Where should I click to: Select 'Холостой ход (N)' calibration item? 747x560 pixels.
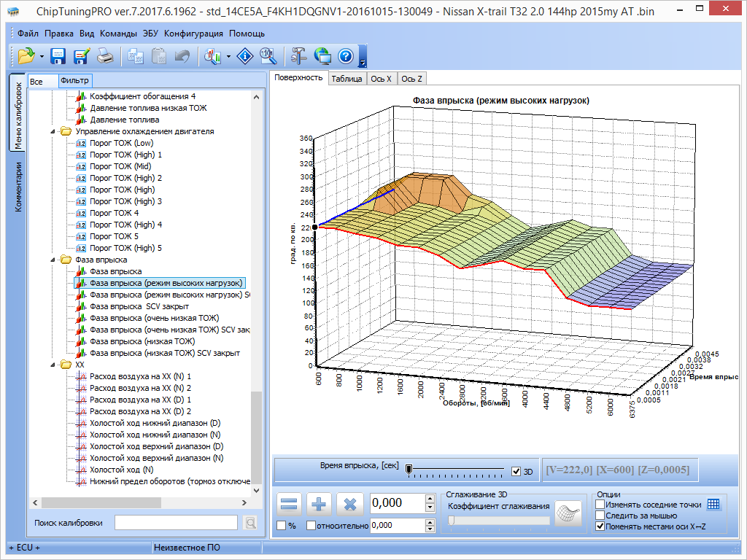click(120, 470)
